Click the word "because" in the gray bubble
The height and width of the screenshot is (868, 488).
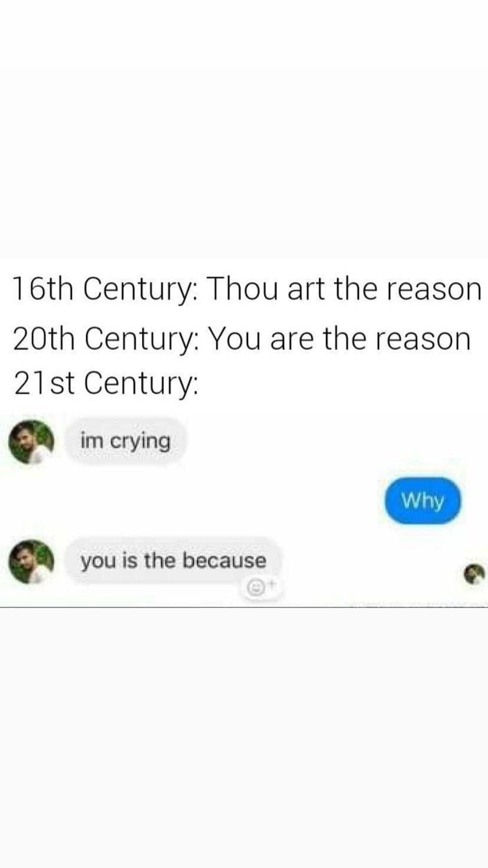point(224,560)
